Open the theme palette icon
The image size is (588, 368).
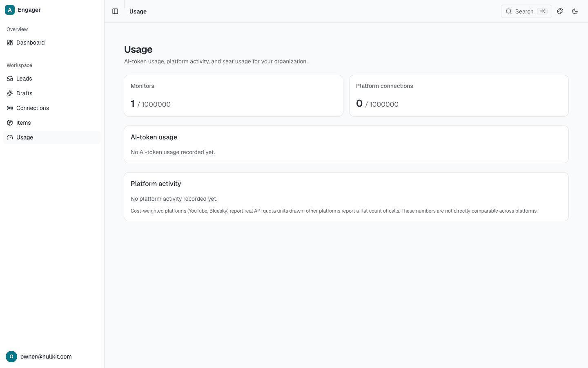[x=560, y=11]
